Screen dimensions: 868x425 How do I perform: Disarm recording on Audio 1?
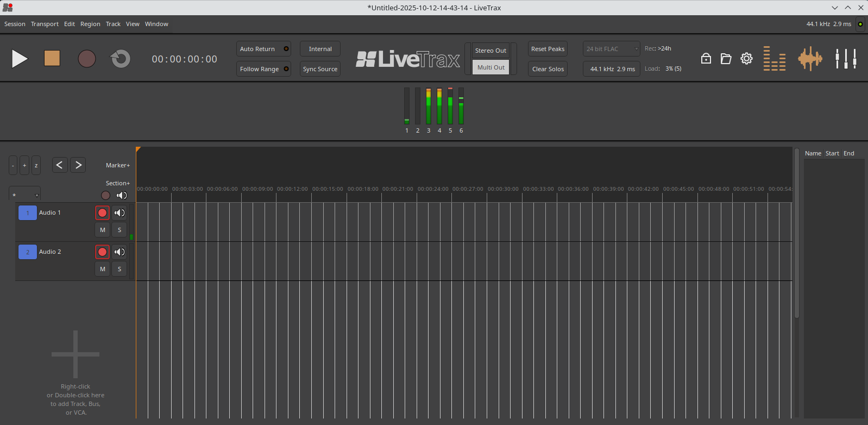pos(102,213)
